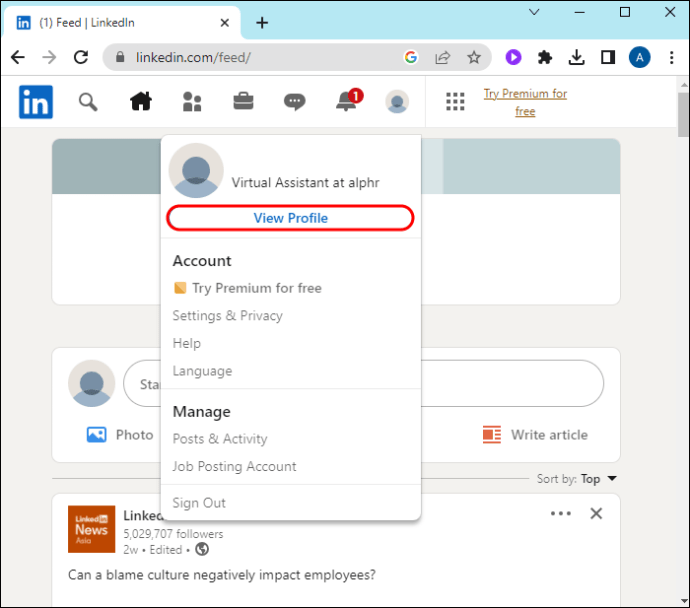Click the browser Forward arrow
690x608 pixels.
49,57
